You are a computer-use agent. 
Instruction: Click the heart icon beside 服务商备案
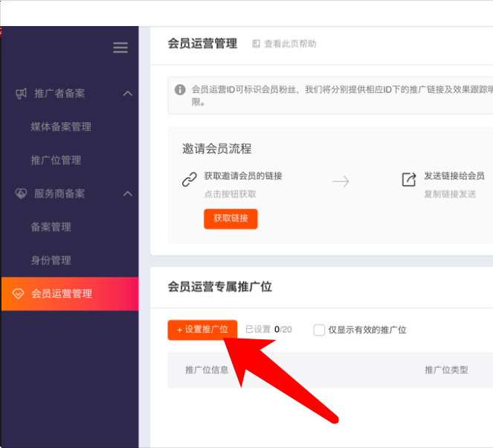click(21, 193)
